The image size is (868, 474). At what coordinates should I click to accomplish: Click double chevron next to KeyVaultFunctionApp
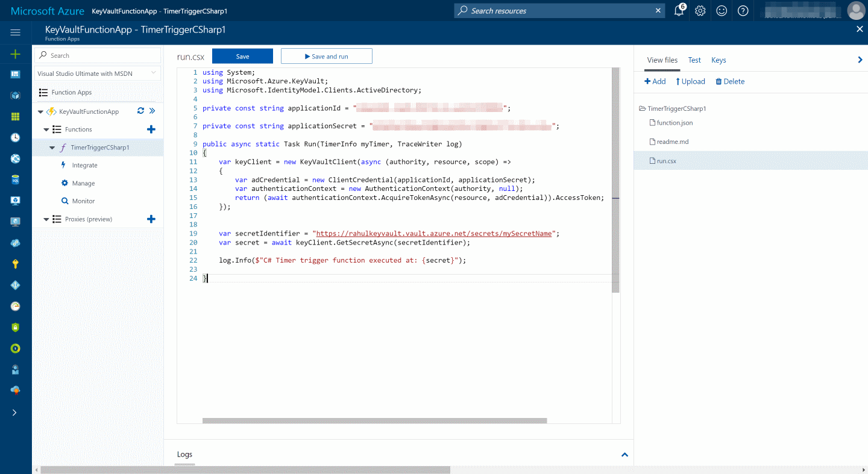coord(153,111)
